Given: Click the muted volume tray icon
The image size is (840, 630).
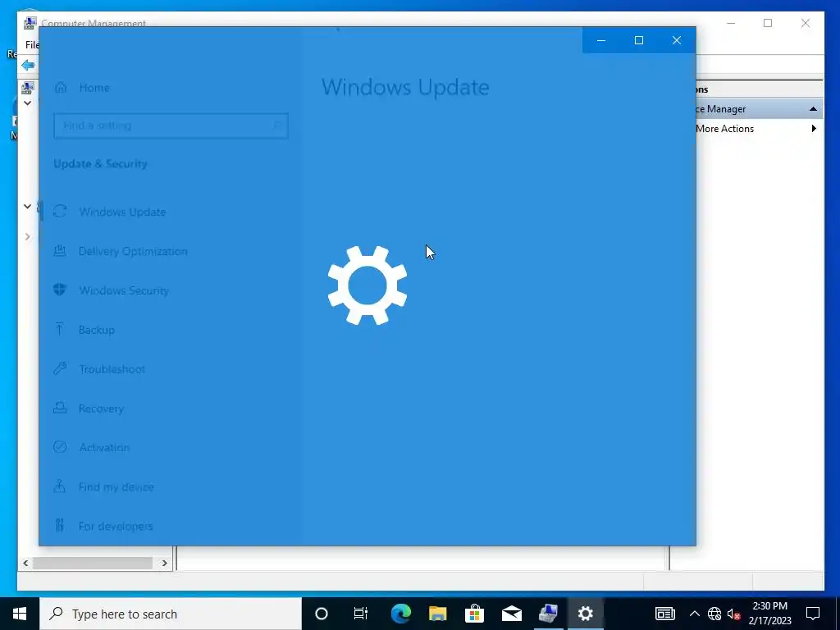Looking at the screenshot, I should pos(733,614).
